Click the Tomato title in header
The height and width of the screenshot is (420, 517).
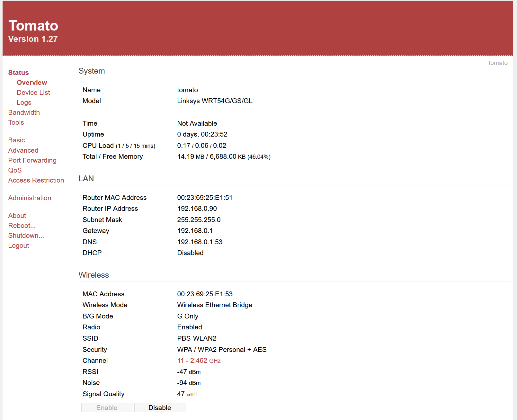pos(33,26)
